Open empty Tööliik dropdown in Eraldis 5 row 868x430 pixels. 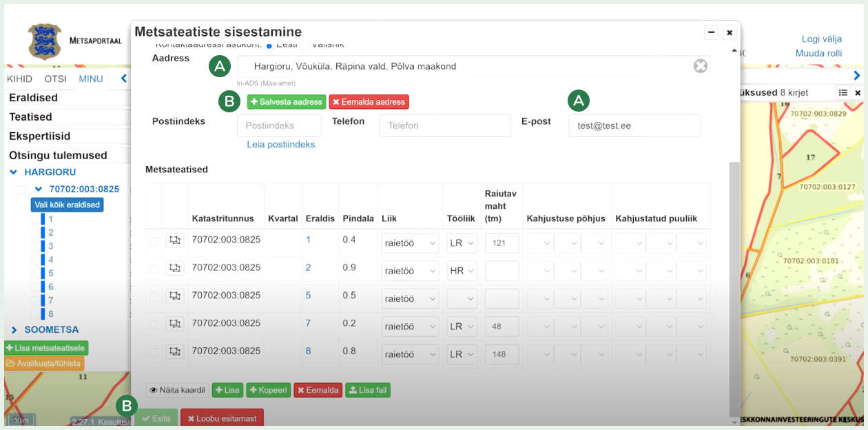point(462,299)
